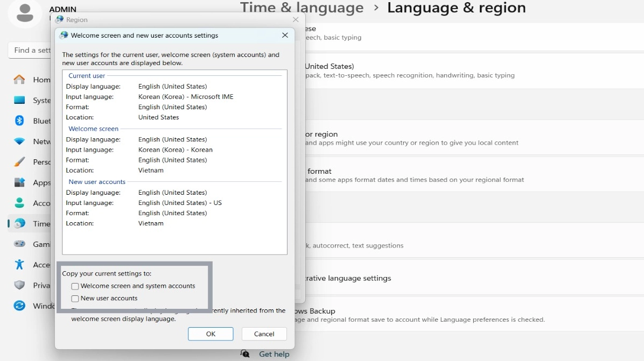Click the Get help headset icon
Image resolution: width=644 pixels, height=361 pixels.
(x=245, y=354)
